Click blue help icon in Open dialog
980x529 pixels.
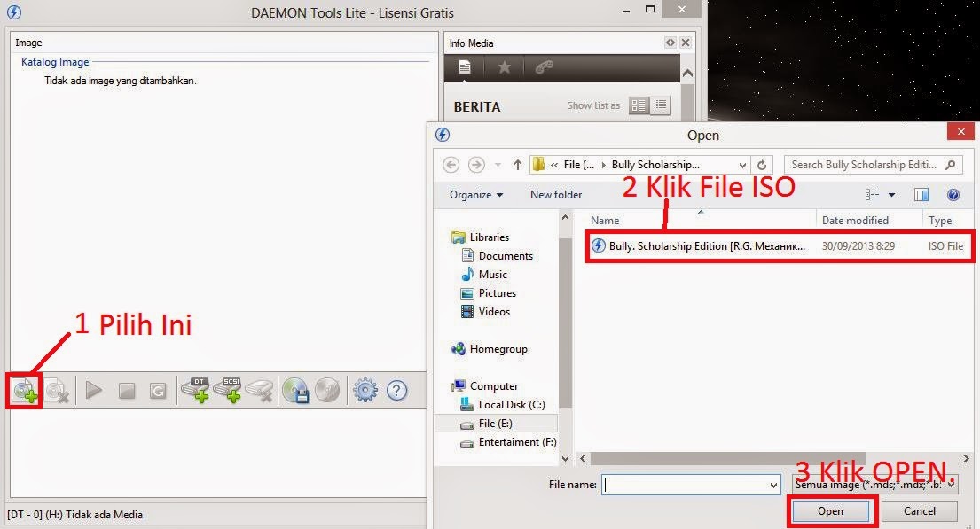(x=953, y=195)
